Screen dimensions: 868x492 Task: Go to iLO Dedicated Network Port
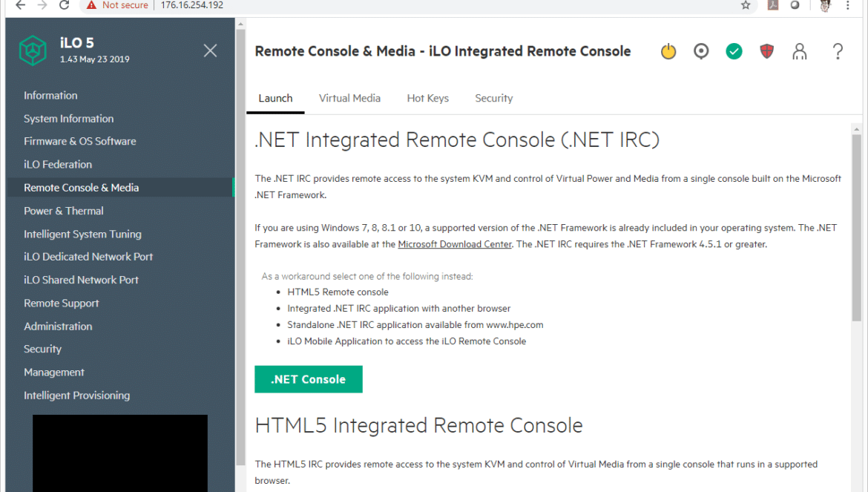pyautogui.click(x=88, y=257)
